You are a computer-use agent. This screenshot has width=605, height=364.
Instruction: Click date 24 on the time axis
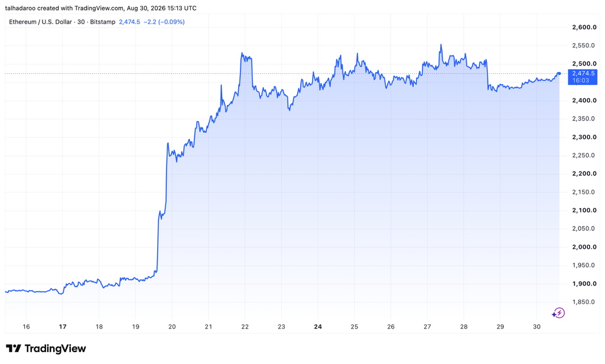coord(318,327)
